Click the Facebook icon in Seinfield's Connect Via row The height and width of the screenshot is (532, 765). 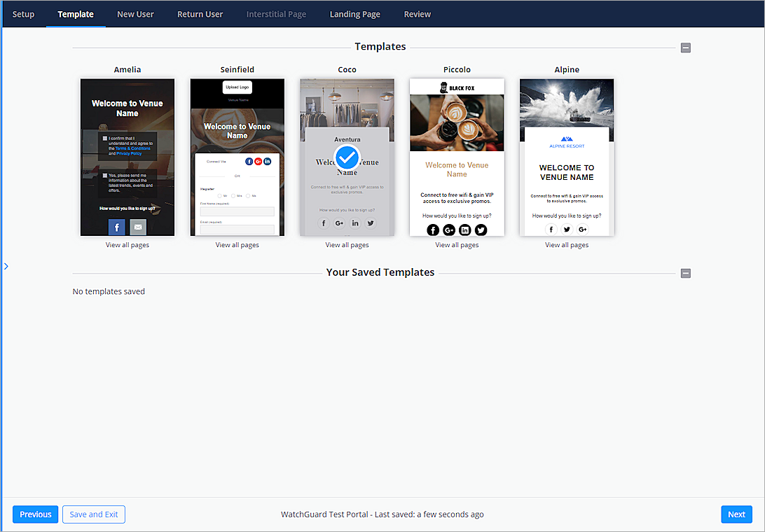click(249, 161)
